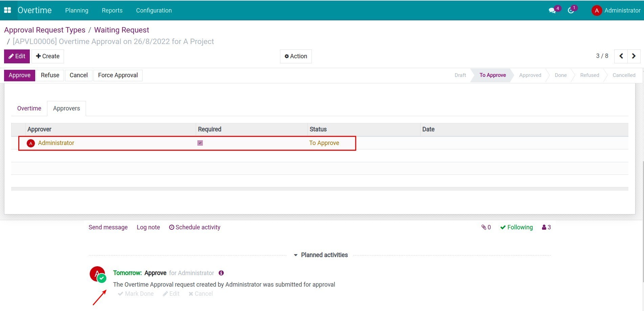
Task: Click the previous record arrow
Action: pos(621,56)
